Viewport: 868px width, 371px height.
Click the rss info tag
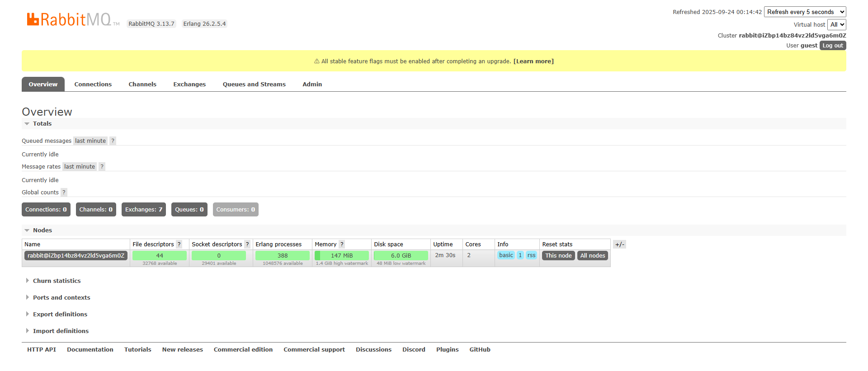coord(531,255)
